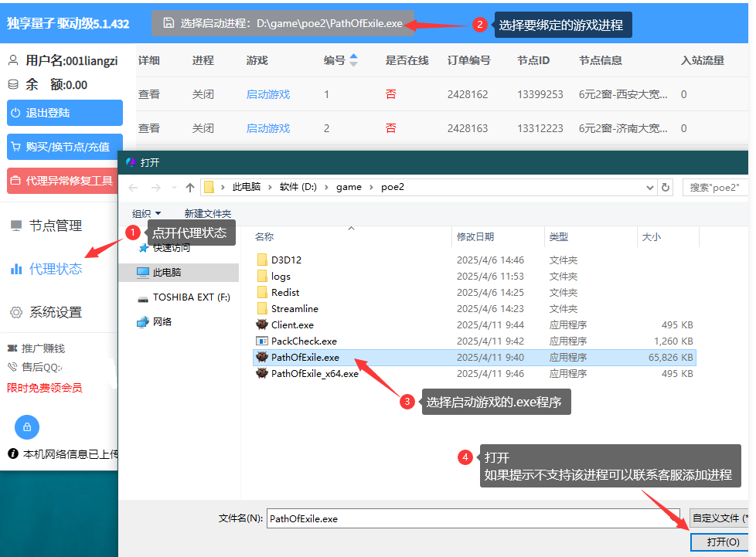Click game in the breadcrumb path

(349, 187)
